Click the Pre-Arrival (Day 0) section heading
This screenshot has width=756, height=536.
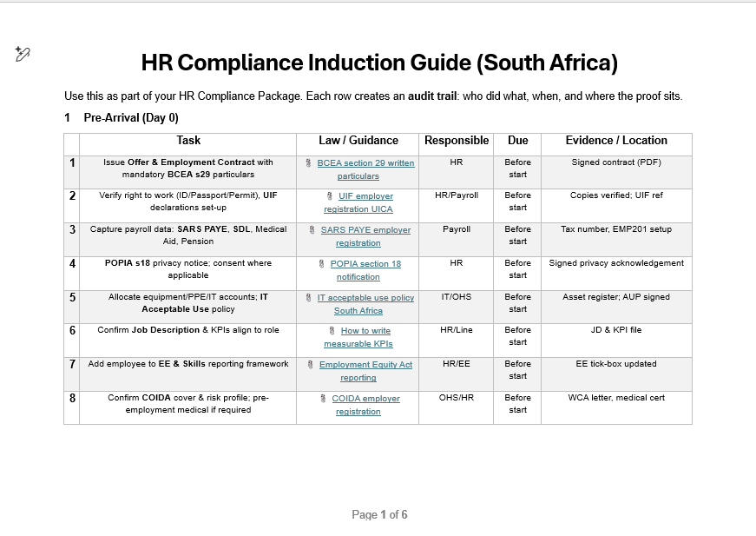(131, 117)
